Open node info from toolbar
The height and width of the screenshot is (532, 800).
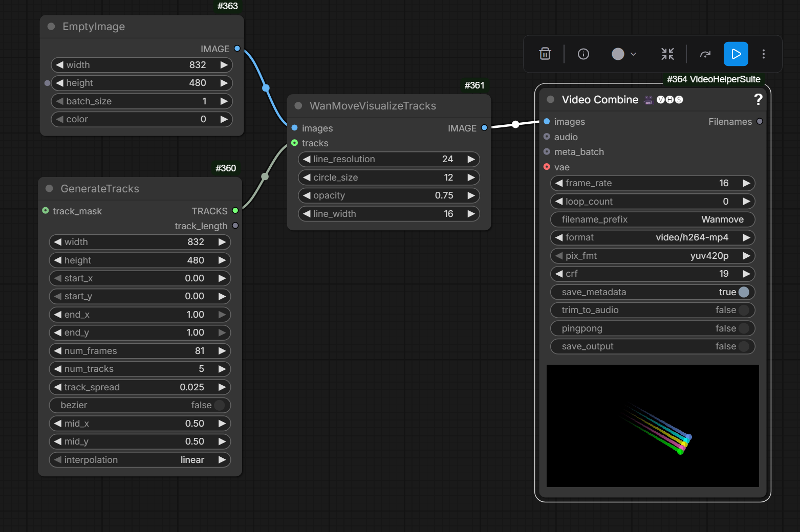pos(583,54)
